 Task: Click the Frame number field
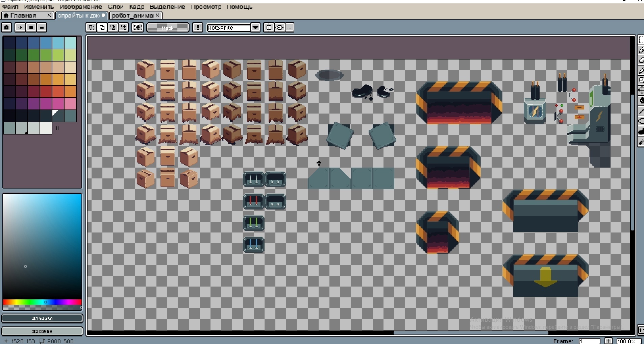click(589, 341)
